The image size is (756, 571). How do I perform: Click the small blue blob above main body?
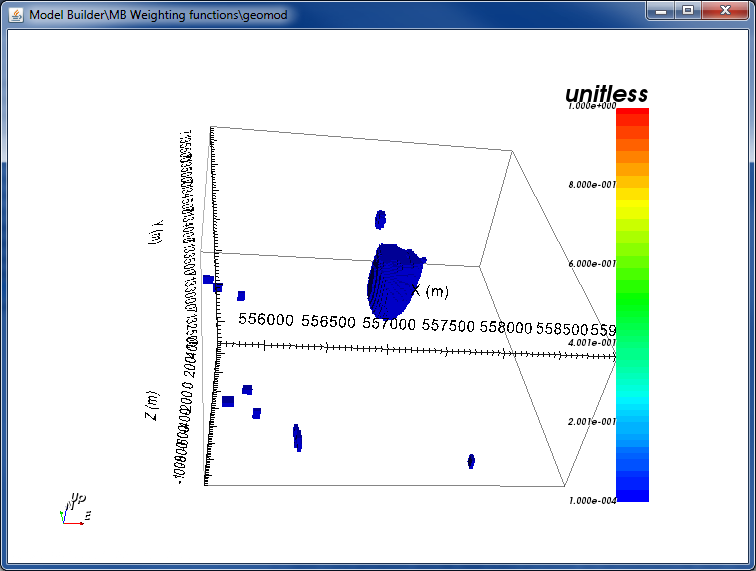coord(380,219)
